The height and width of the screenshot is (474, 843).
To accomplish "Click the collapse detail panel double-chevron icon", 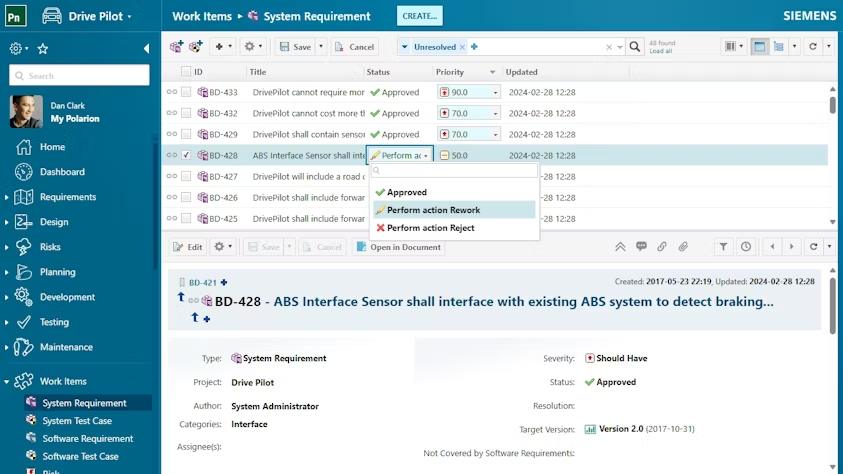I will (620, 247).
